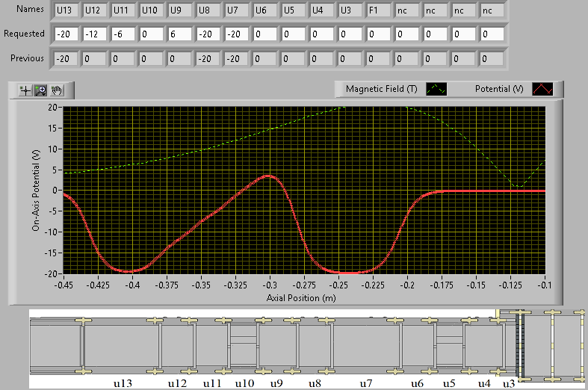The height and width of the screenshot is (390, 588).
Task: Click the -0.45 x-axis scale value
Action: (64, 285)
